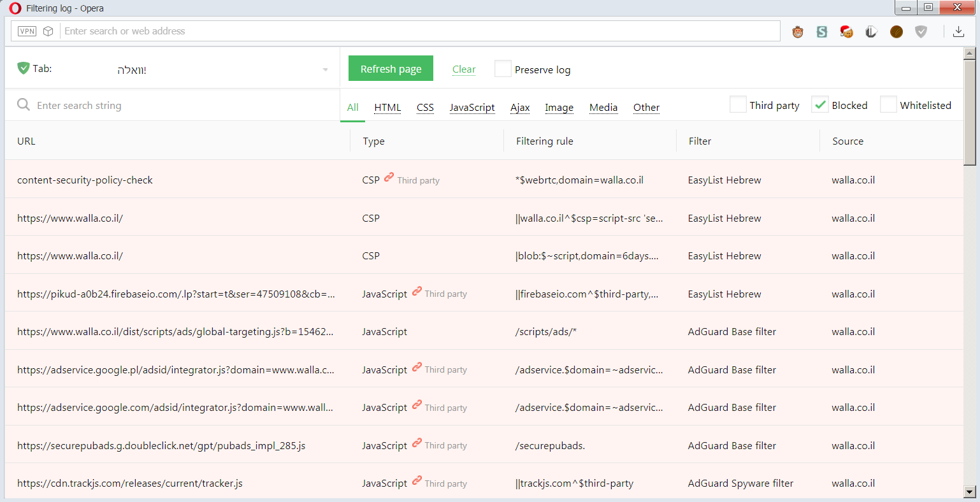Select the adservice.google.com integrator.js URL

pyautogui.click(x=175, y=407)
